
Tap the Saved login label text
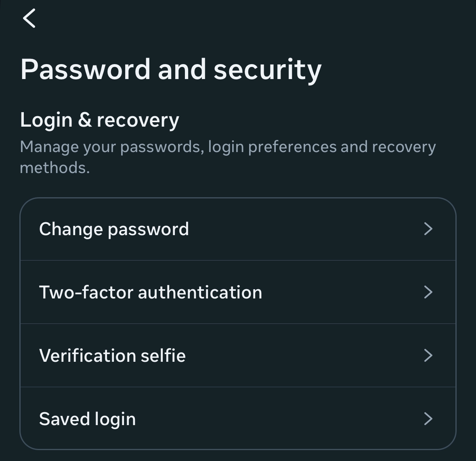(x=87, y=419)
